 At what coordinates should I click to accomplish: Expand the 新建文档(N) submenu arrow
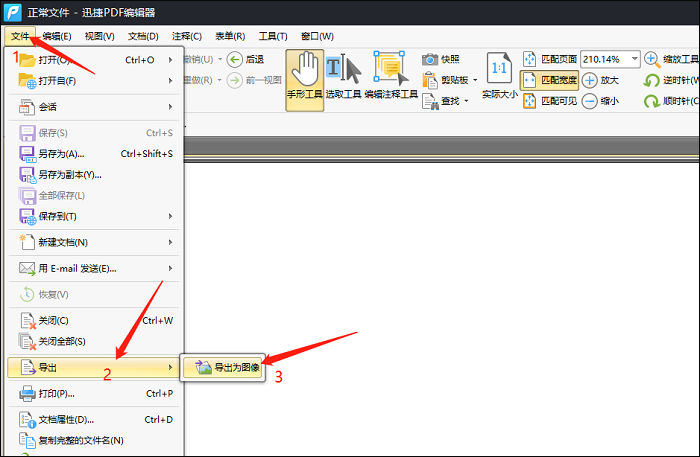point(171,242)
